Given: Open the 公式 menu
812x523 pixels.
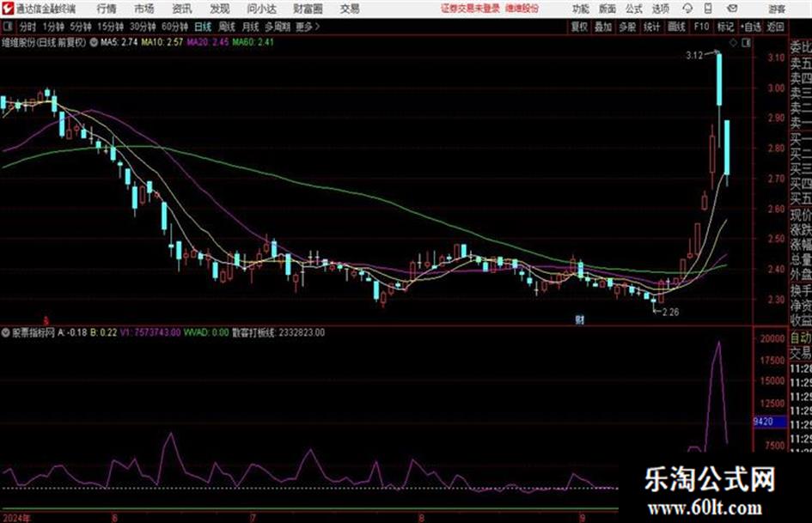Looking at the screenshot, I should [x=634, y=9].
